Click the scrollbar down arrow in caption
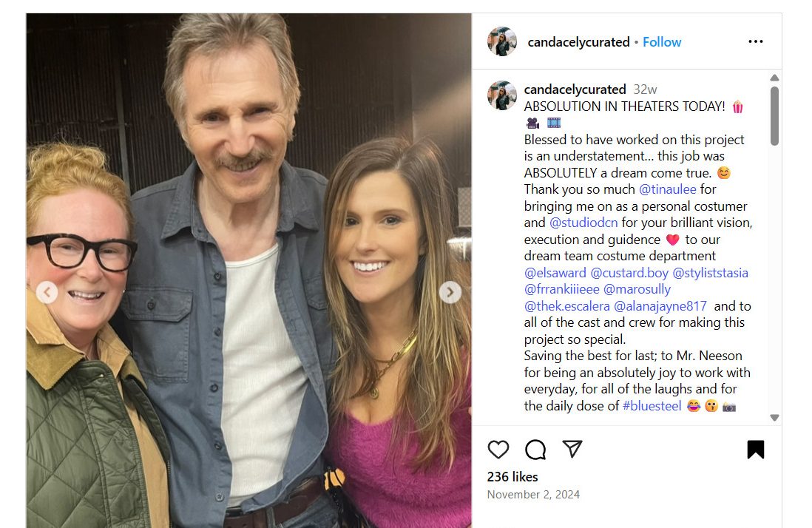 774,418
